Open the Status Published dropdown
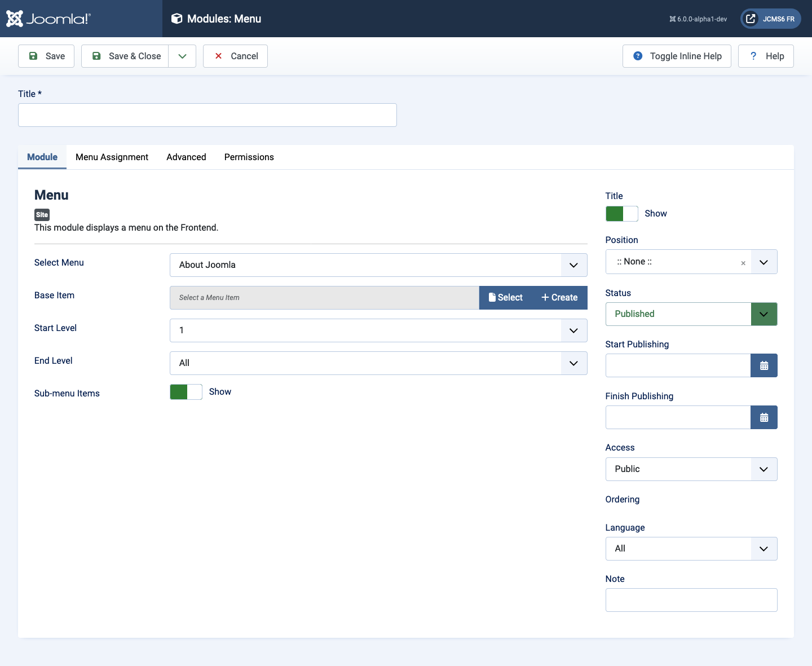This screenshot has width=812, height=666. (x=691, y=314)
